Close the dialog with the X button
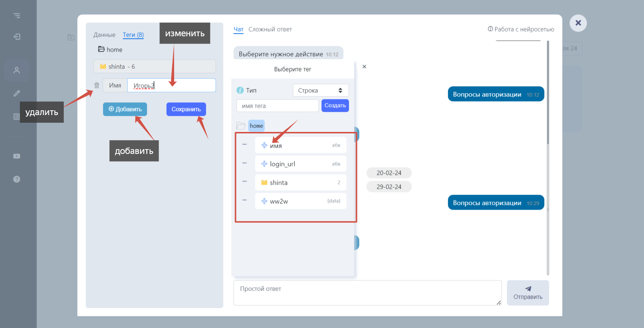 tap(578, 23)
